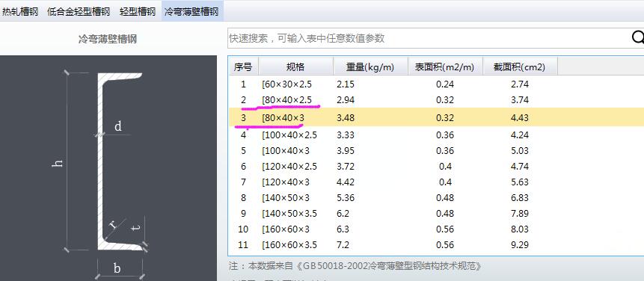
Task: Click weight value 2.15
Action: point(346,84)
